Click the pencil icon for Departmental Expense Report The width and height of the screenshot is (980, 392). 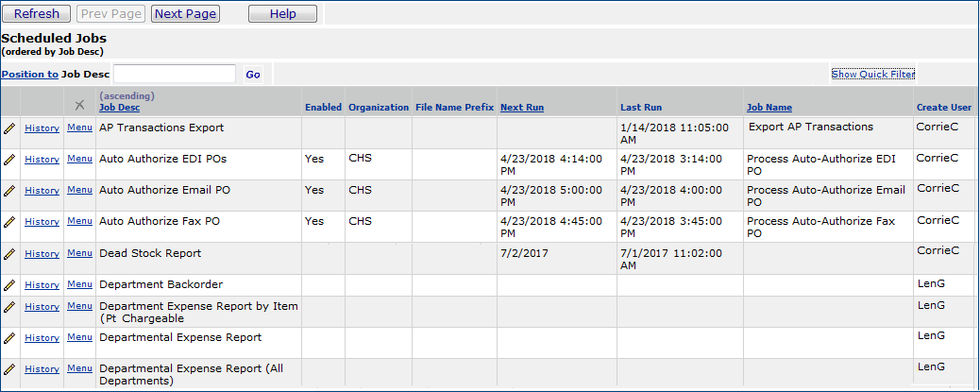click(9, 337)
